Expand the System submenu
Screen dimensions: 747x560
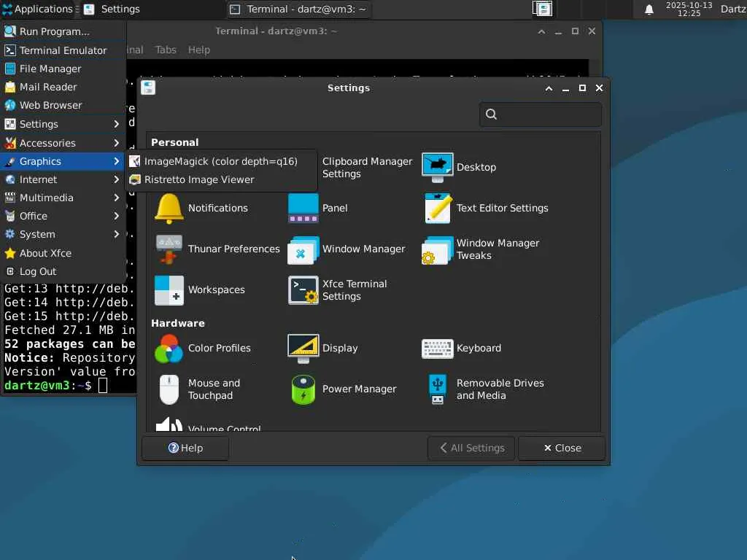pyautogui.click(x=63, y=234)
